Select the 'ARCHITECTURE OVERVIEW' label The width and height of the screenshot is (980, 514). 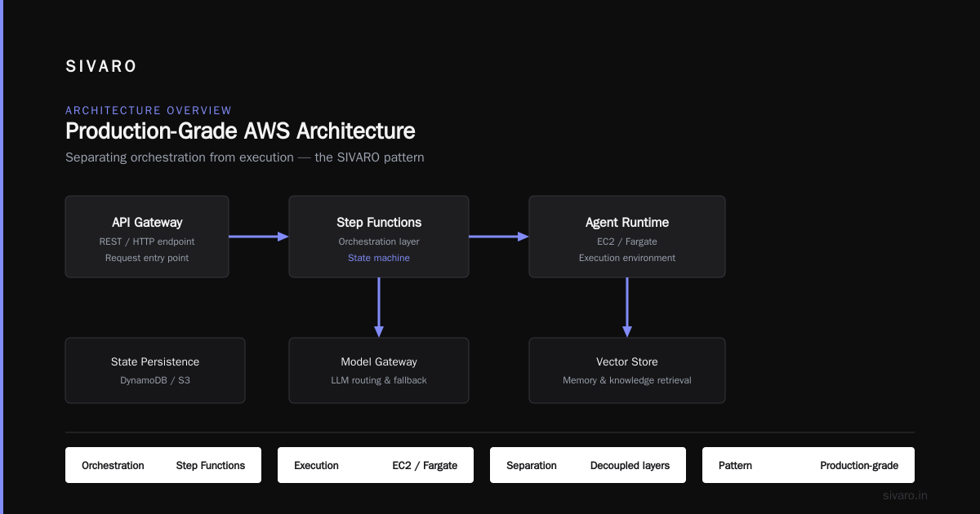click(149, 110)
